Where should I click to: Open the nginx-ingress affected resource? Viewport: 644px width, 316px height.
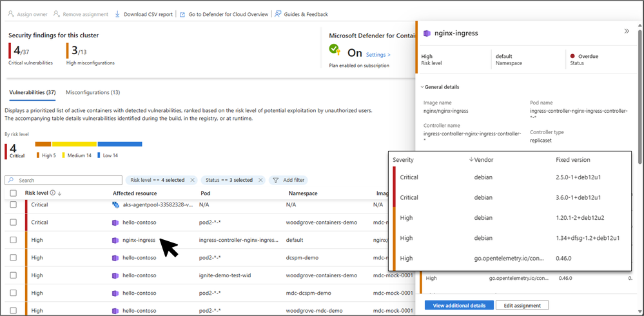[139, 240]
